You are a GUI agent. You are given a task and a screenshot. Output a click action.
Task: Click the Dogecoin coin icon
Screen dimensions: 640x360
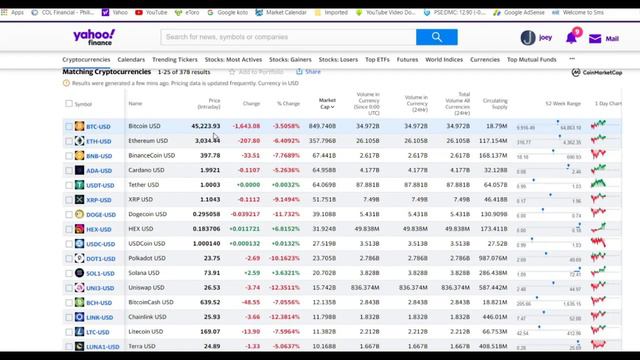pyautogui.click(x=80, y=214)
